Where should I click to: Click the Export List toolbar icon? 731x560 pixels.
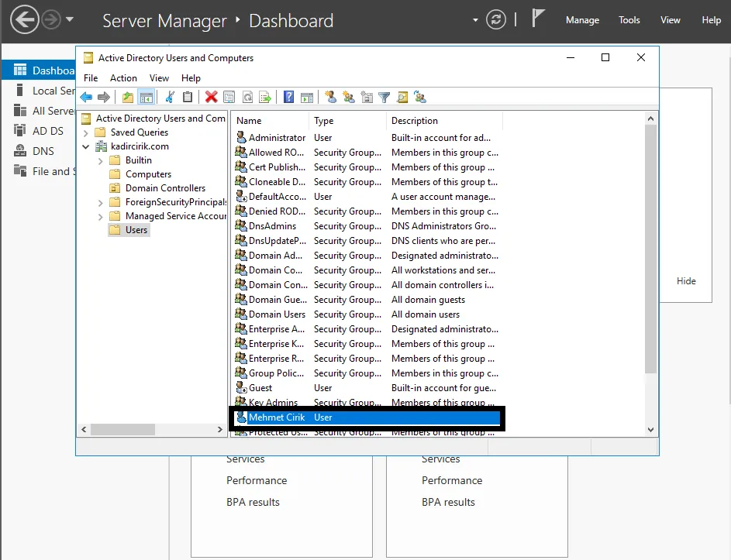pos(265,97)
